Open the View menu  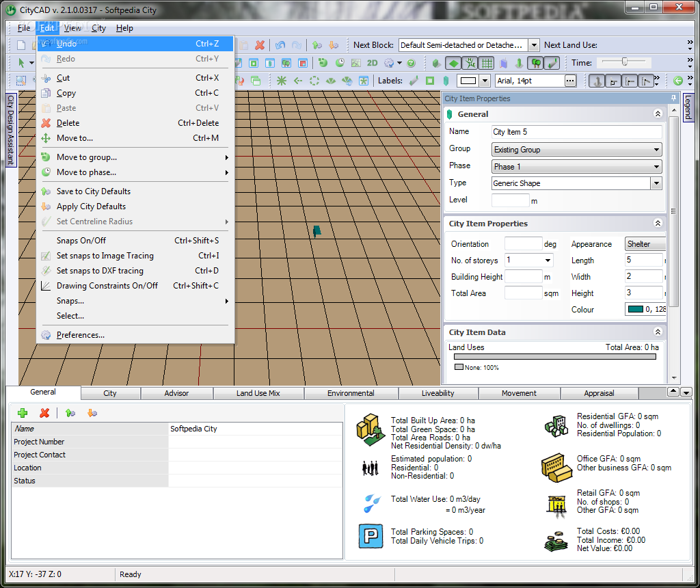[72, 27]
